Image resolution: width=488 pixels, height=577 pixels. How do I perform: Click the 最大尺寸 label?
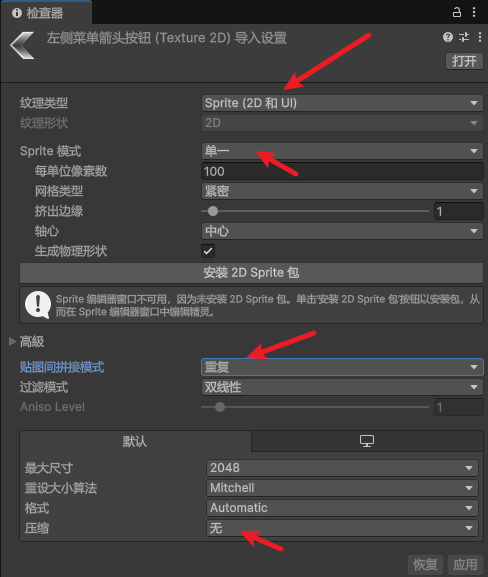(x=49, y=468)
